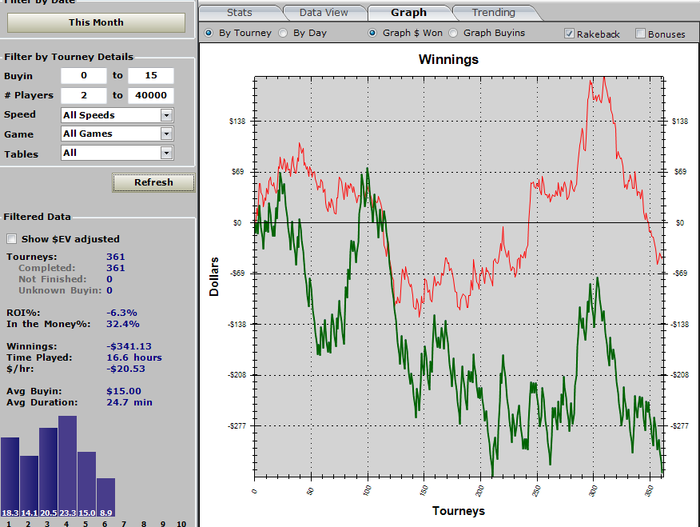Uncheck the Rakeback checkbox
The height and width of the screenshot is (527, 700).
569,33
